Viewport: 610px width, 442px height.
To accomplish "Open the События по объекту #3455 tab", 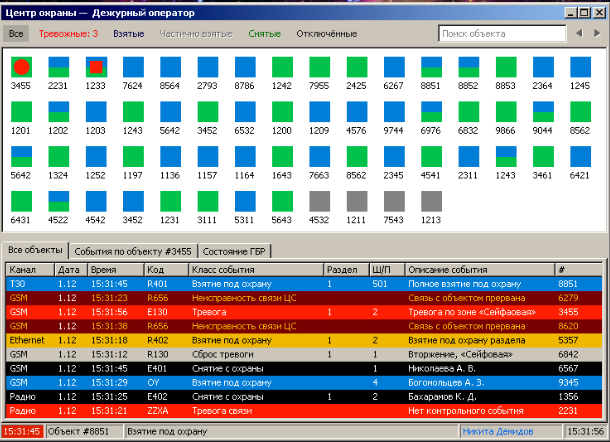I will coord(133,251).
